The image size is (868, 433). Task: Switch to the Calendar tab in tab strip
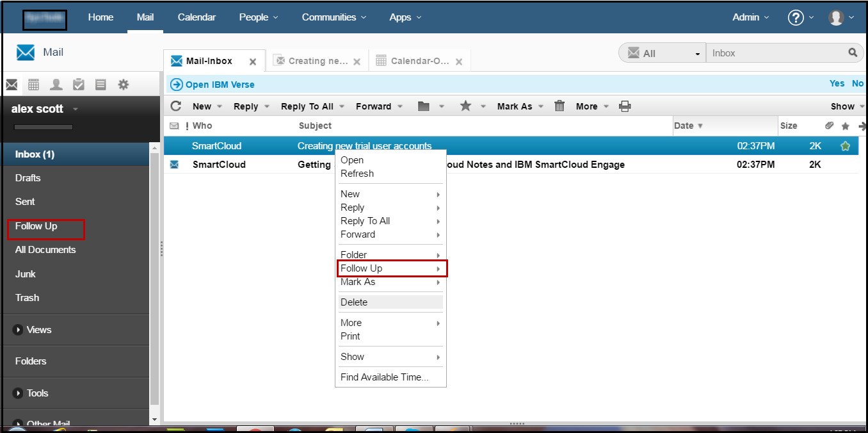pos(420,61)
